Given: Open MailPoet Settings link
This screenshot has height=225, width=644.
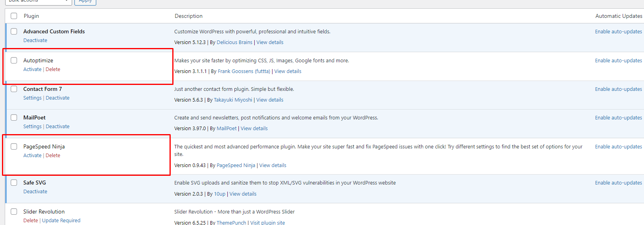Looking at the screenshot, I should [x=32, y=127].
